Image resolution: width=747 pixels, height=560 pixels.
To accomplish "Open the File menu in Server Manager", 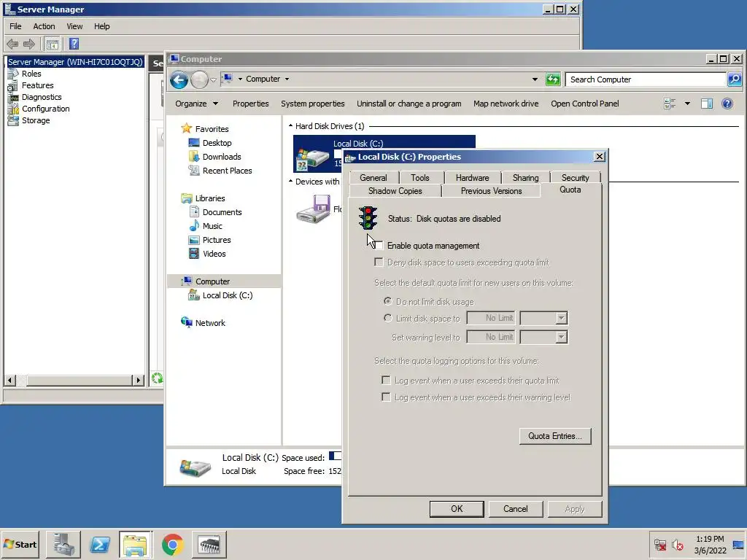I will pos(15,26).
